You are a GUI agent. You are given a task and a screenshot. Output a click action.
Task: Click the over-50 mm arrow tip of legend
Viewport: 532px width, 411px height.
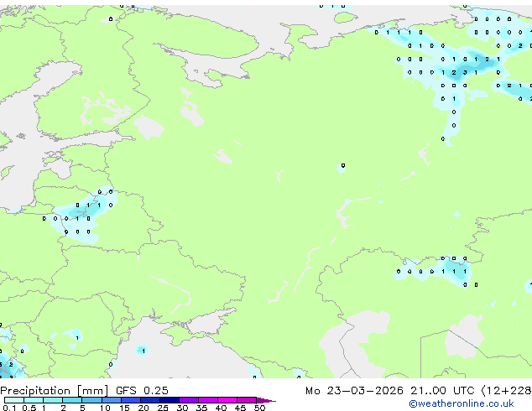click(266, 400)
